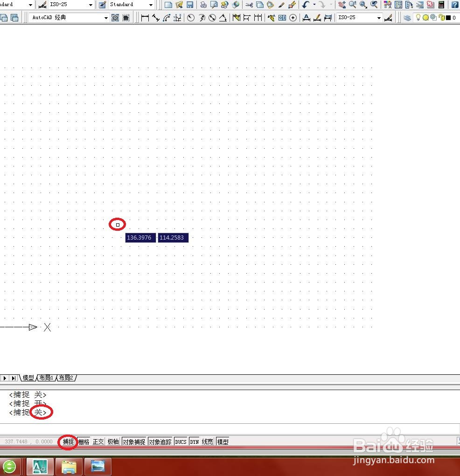Start the Angular dimension tool

tap(223, 18)
